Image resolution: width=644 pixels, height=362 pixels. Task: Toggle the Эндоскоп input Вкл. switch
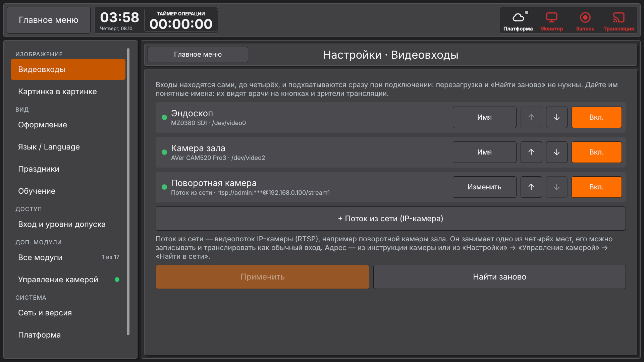(596, 117)
